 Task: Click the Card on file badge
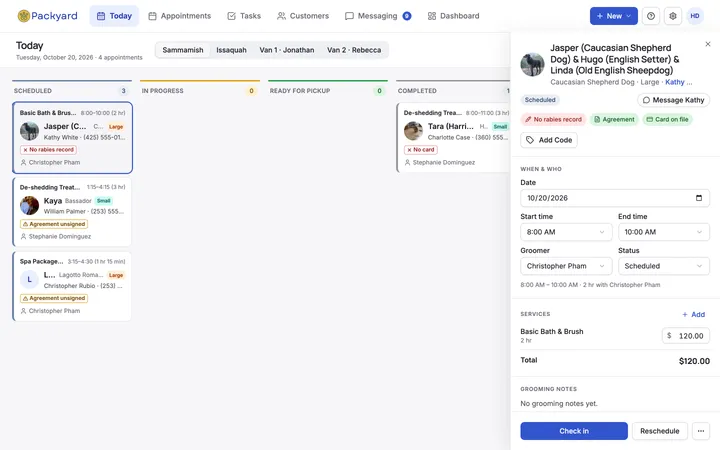click(667, 119)
